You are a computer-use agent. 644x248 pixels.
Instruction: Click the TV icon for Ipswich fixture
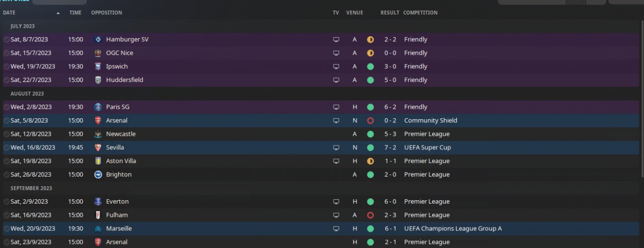pos(336,66)
